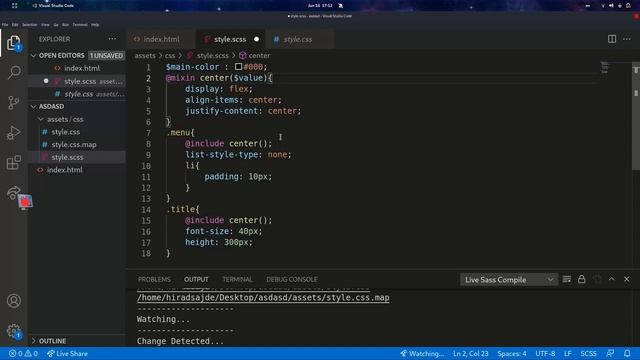Click the Watching... Sass status item

[422, 353]
